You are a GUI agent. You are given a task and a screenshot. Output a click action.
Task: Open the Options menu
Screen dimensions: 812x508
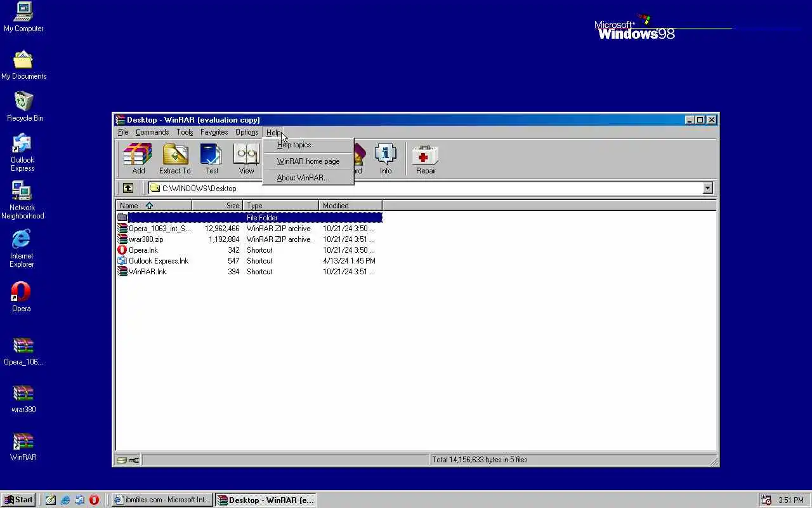247,132
